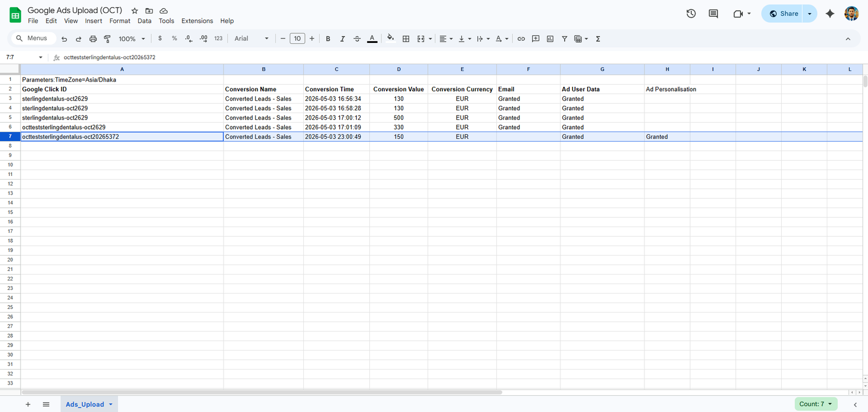Click the Move to folder icon
Image resolution: width=868 pixels, height=412 pixels.
coord(149,11)
